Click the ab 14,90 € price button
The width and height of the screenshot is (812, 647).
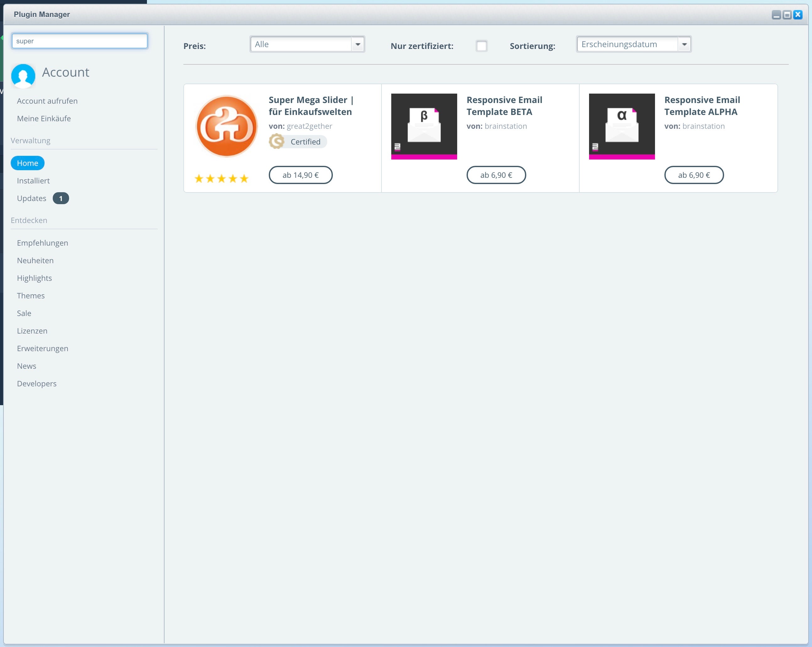(300, 175)
